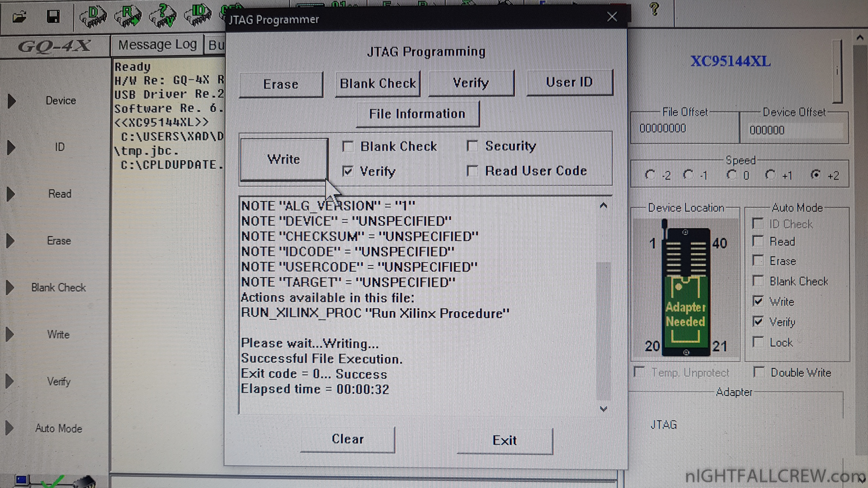Click Exit button in JTAG dialog
The image size is (868, 488).
click(x=505, y=440)
